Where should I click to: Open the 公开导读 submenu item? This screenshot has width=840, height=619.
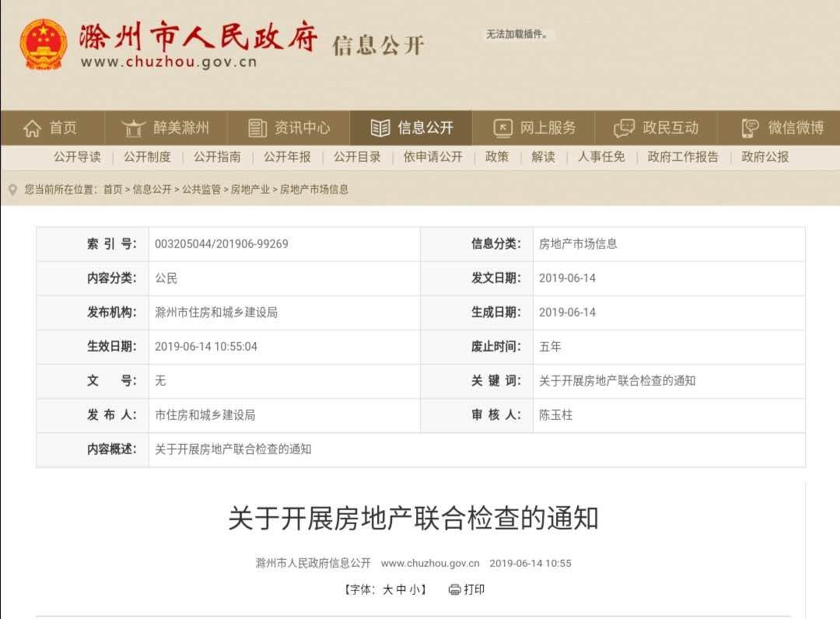tap(77, 157)
